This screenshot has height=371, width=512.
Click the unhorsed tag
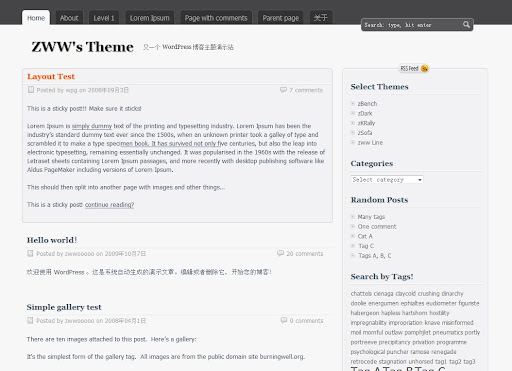[421, 361]
